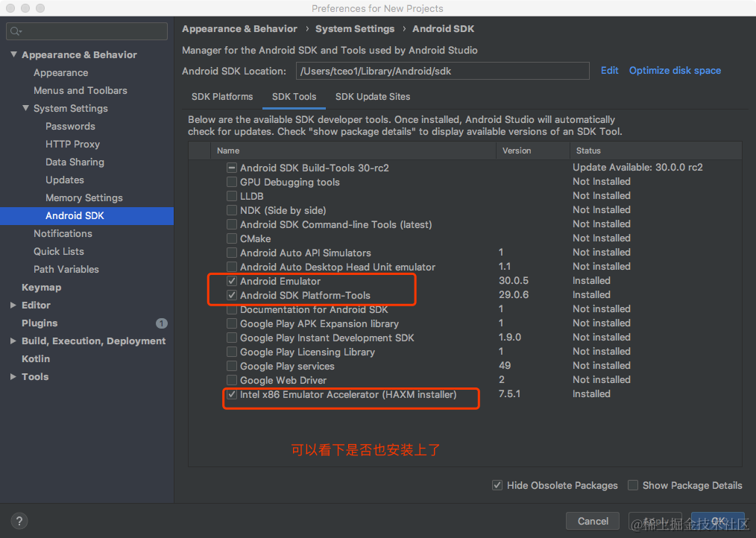Check NDK (Side by side) checkbox
The image size is (756, 538).
tap(232, 210)
